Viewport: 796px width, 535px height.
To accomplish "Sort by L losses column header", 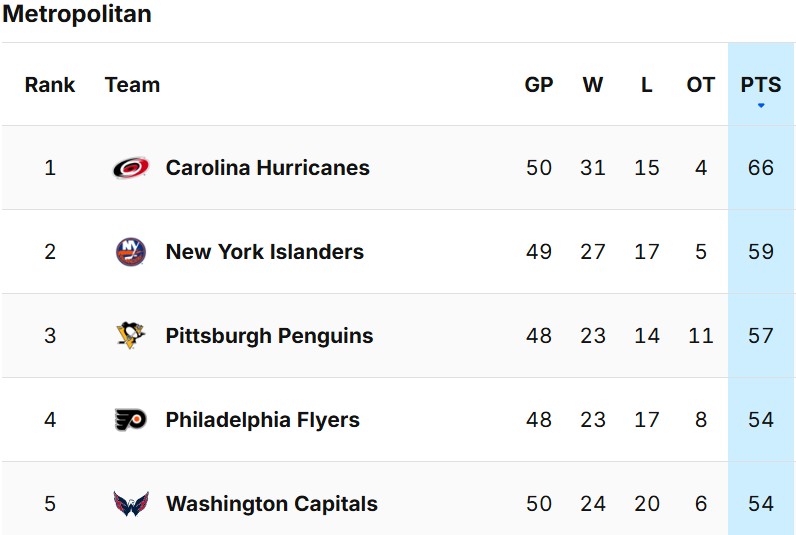I will [x=647, y=85].
